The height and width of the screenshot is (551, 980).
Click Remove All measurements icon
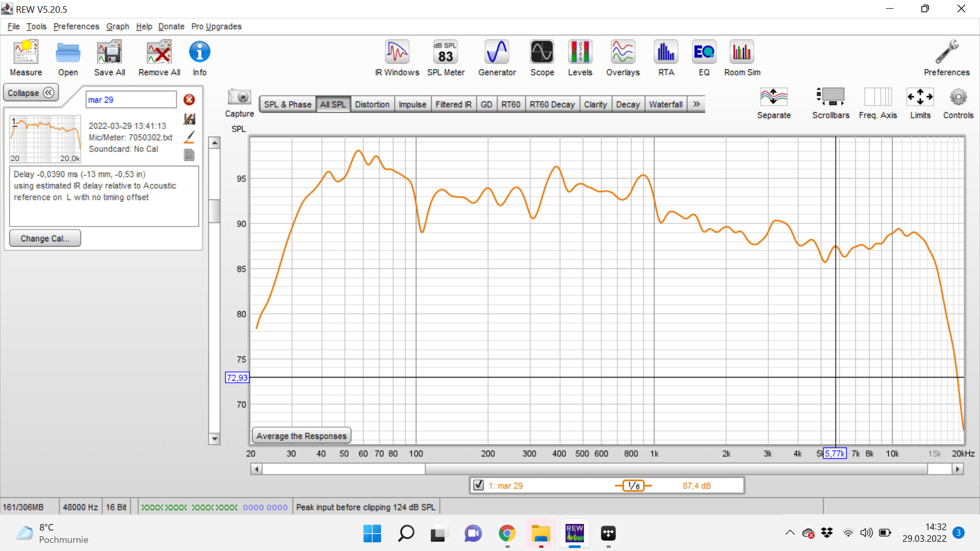pos(159,53)
